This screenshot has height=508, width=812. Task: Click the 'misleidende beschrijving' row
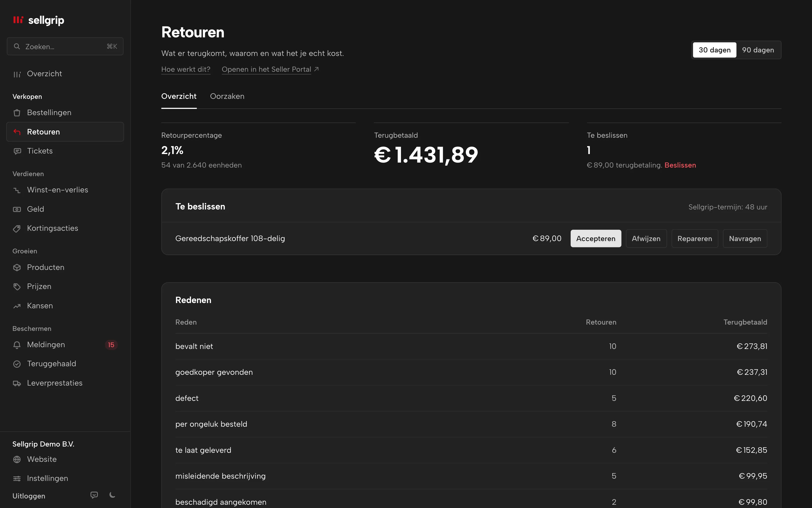(x=471, y=476)
